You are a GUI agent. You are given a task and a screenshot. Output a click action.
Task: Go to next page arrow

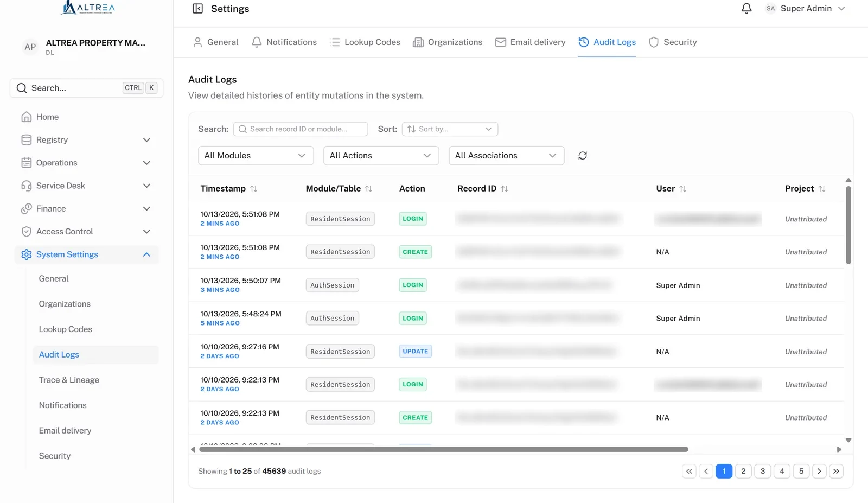[819, 472]
